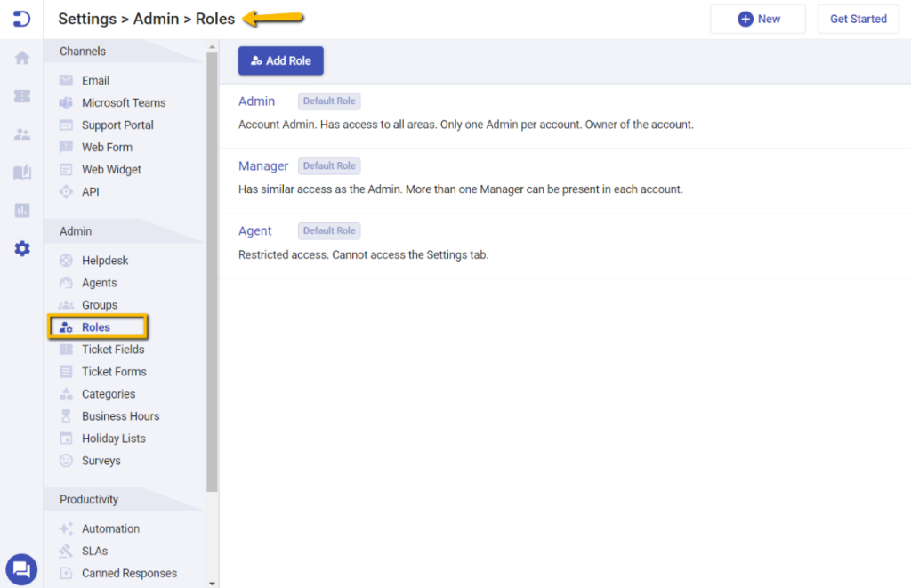This screenshot has width=911, height=588.
Task: Click the Groups people icon
Action: 66,305
